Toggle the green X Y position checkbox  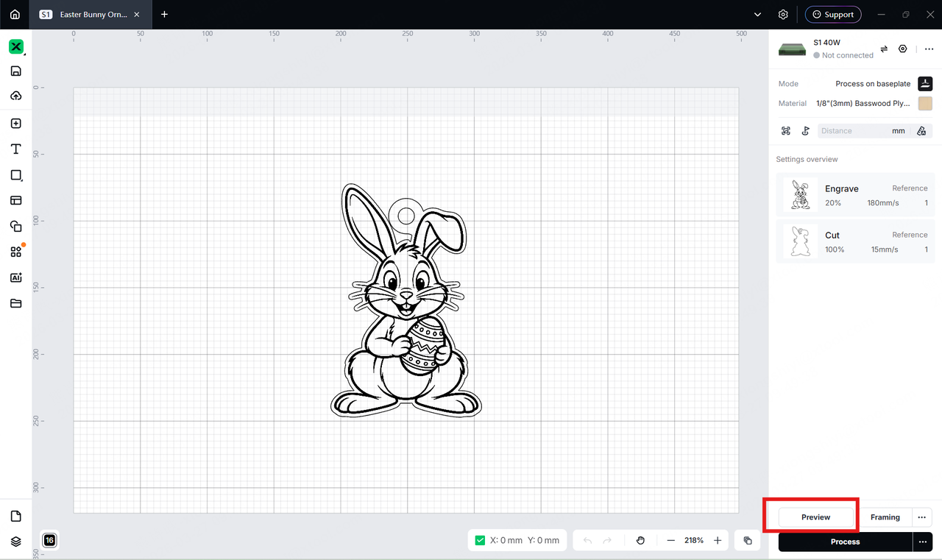coord(481,540)
